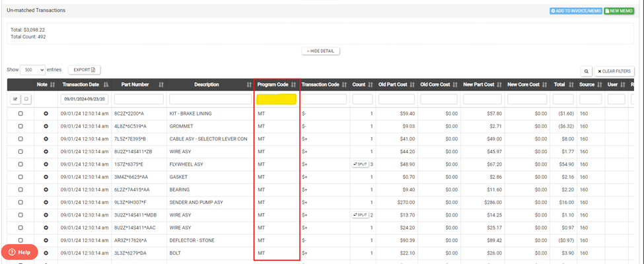Click the Old Part Cost filter field
Screen dimensions: 644x264
[397, 99]
